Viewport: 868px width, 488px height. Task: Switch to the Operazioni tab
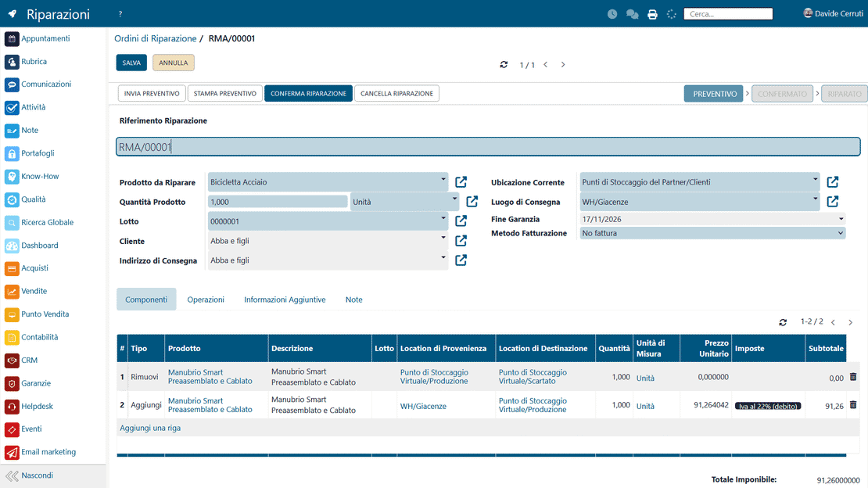[x=206, y=300]
